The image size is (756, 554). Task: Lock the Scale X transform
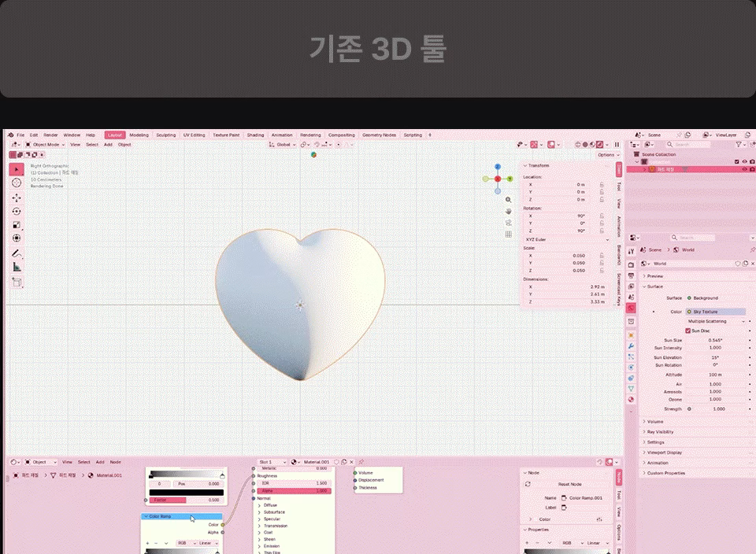click(x=602, y=255)
